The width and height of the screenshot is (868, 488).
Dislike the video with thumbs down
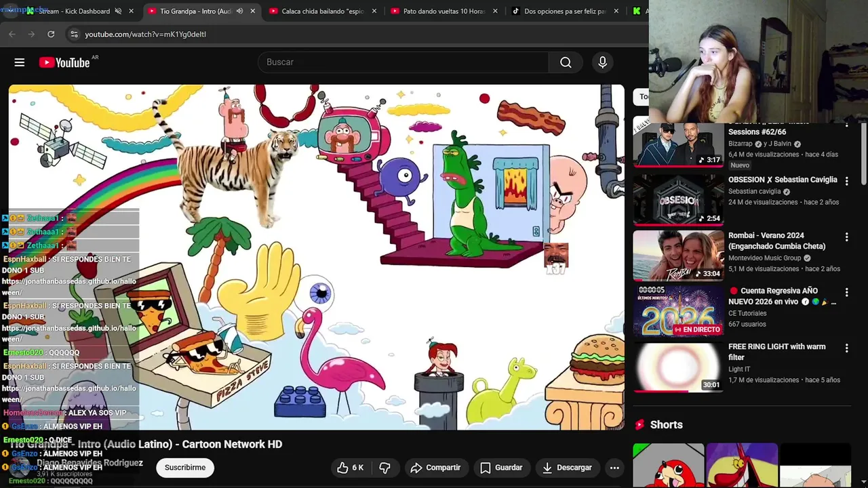[x=384, y=468]
